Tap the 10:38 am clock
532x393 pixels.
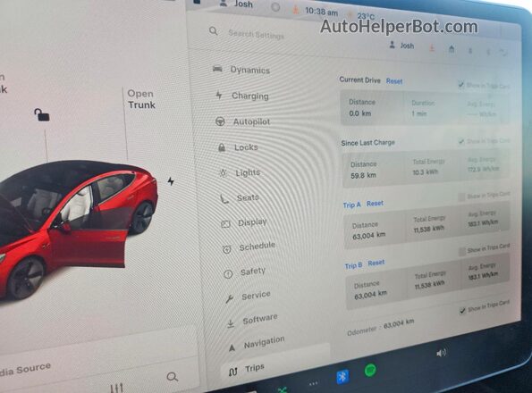click(321, 12)
